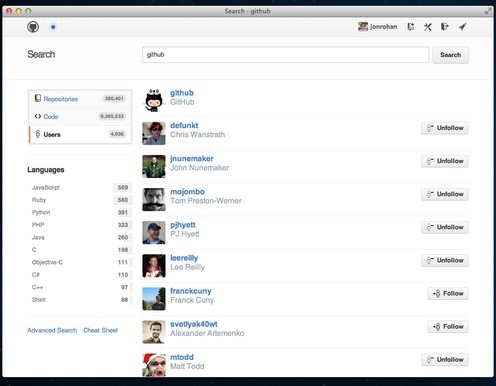Screen dimensions: 496x386
Task: Click Franck Cuny's avatar thumbnail
Action: point(154,299)
